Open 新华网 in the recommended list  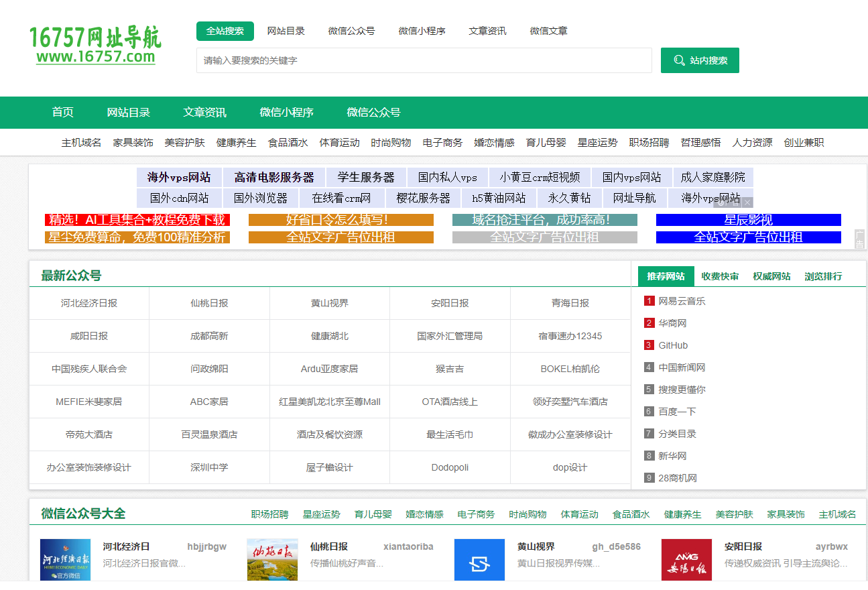point(672,456)
